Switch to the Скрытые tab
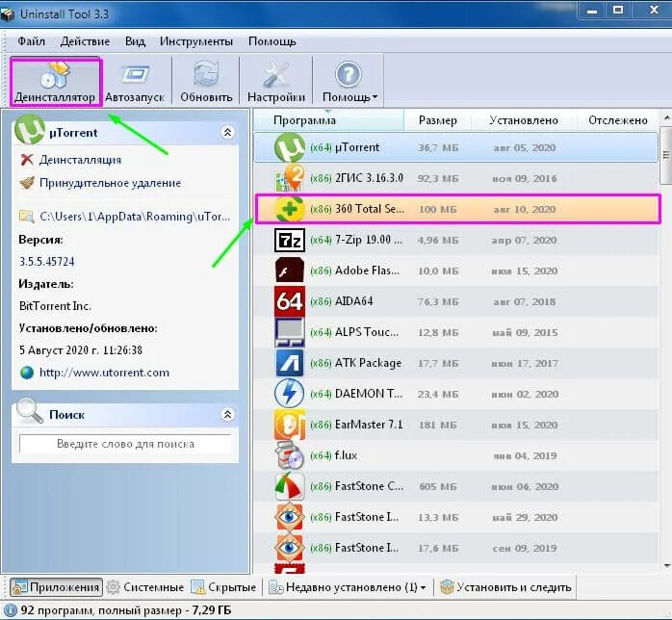672x620 pixels. click(223, 587)
